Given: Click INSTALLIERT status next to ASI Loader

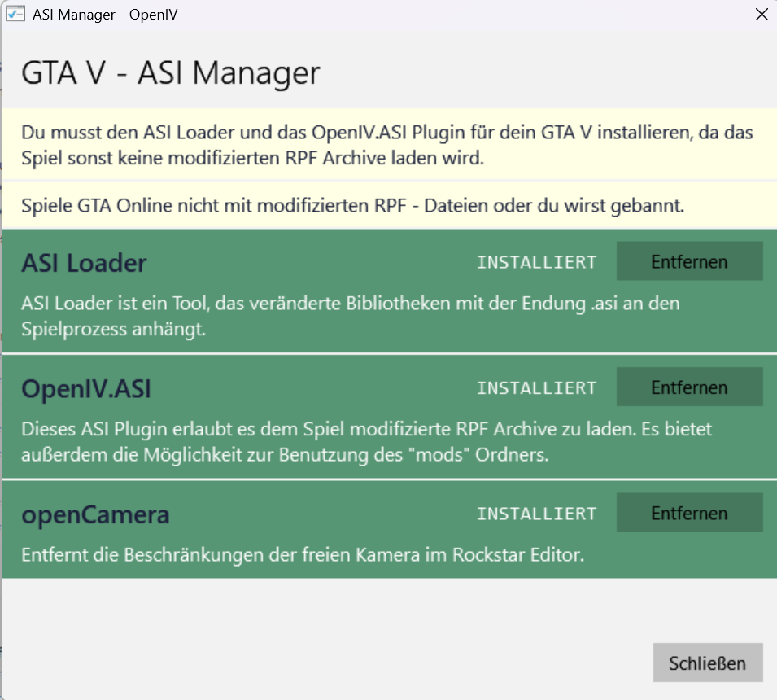Looking at the screenshot, I should [x=536, y=262].
